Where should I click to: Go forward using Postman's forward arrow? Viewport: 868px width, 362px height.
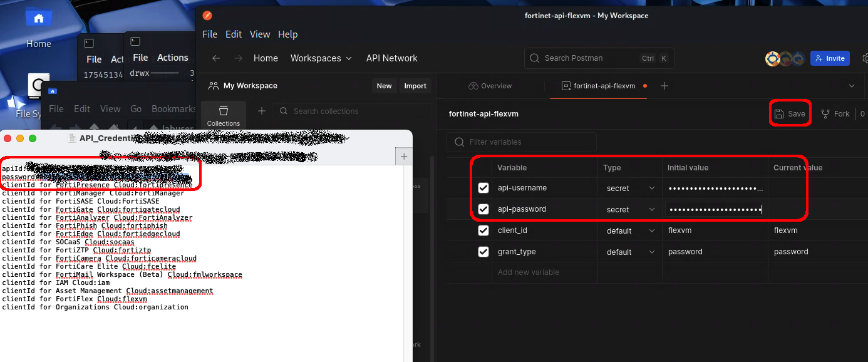(x=238, y=58)
